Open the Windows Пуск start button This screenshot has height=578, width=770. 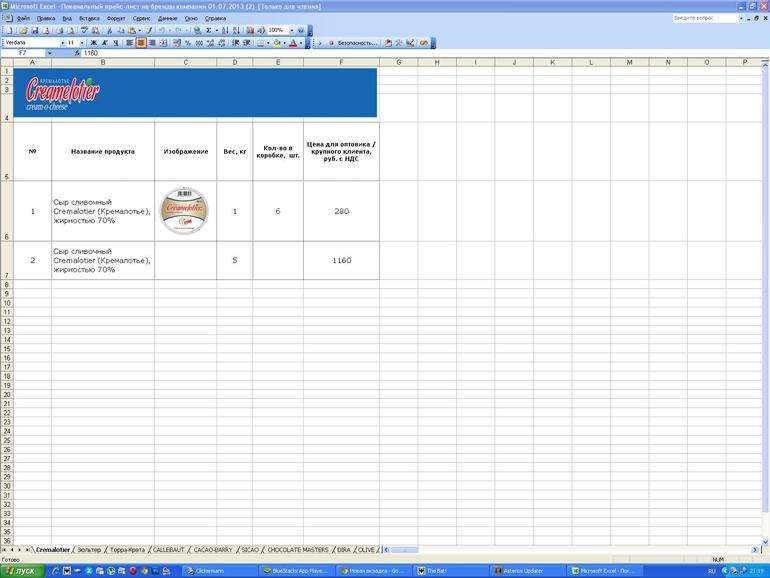pos(20,570)
